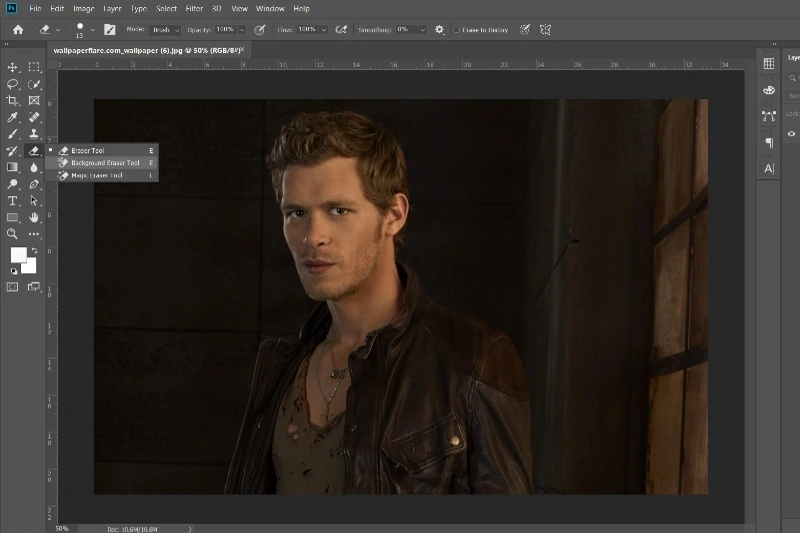Click the Home button in options bar
This screenshot has height=533, width=800.
point(18,30)
